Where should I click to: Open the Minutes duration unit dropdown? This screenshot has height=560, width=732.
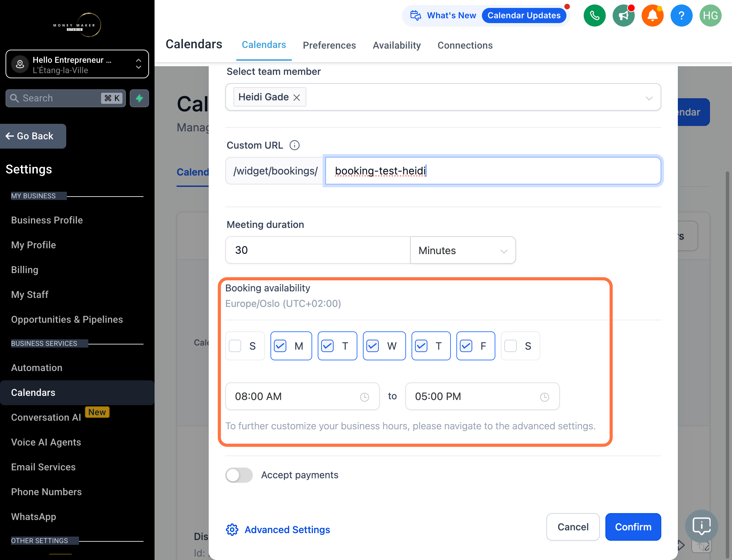coord(463,250)
